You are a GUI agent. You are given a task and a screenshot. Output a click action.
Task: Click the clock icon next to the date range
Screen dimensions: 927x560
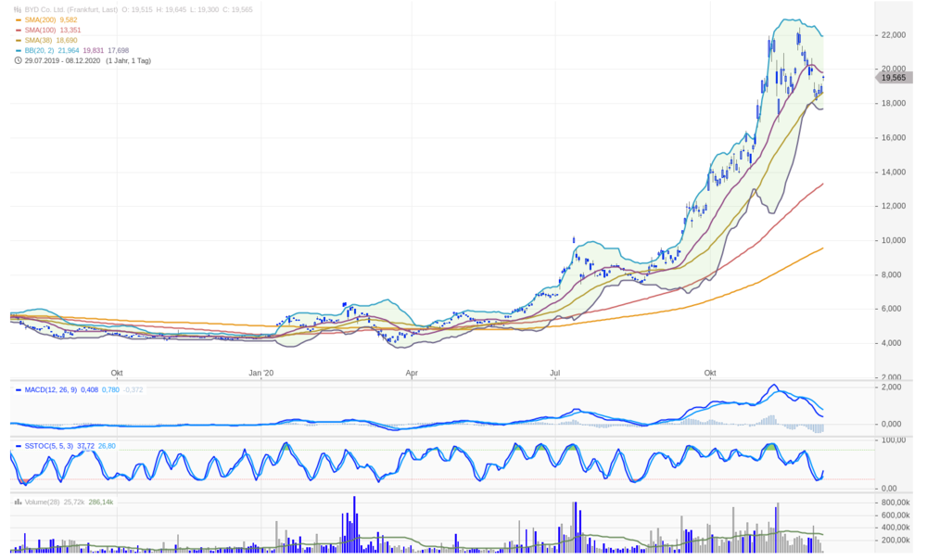pos(18,60)
